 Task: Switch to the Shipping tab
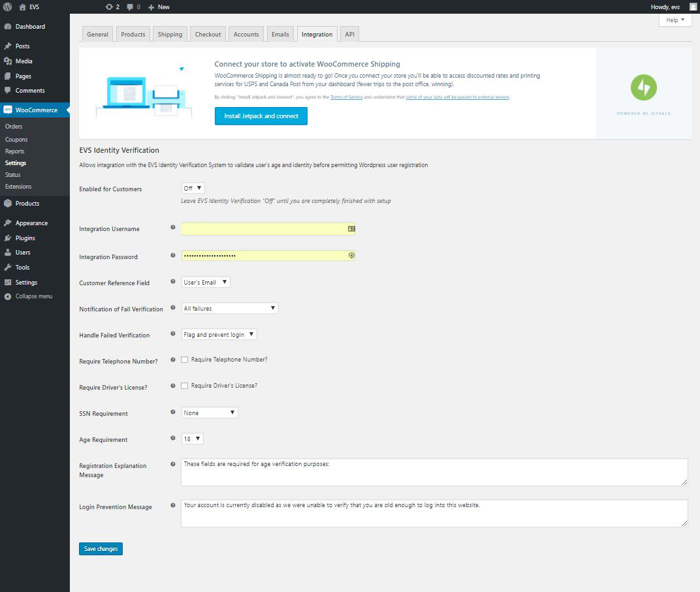pyautogui.click(x=170, y=35)
